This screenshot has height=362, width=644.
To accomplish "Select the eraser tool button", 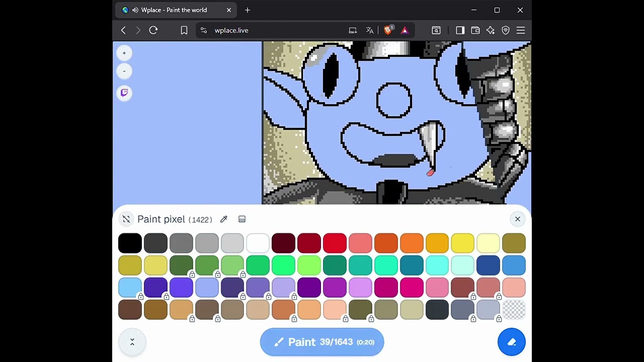I will [x=512, y=342].
